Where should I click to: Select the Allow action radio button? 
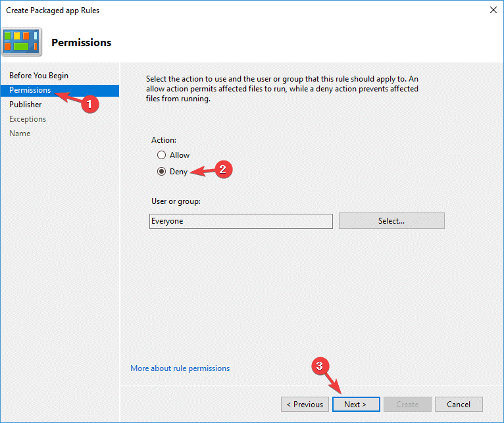pyautogui.click(x=161, y=155)
